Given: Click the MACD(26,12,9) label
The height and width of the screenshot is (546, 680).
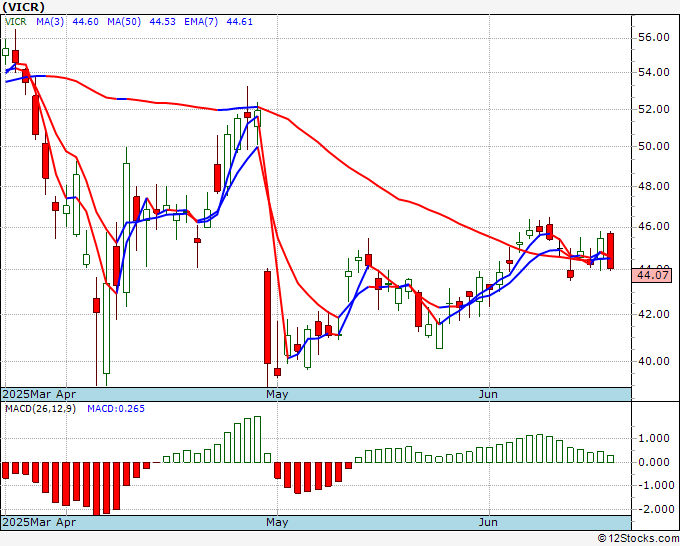Looking at the screenshot, I should [40, 409].
